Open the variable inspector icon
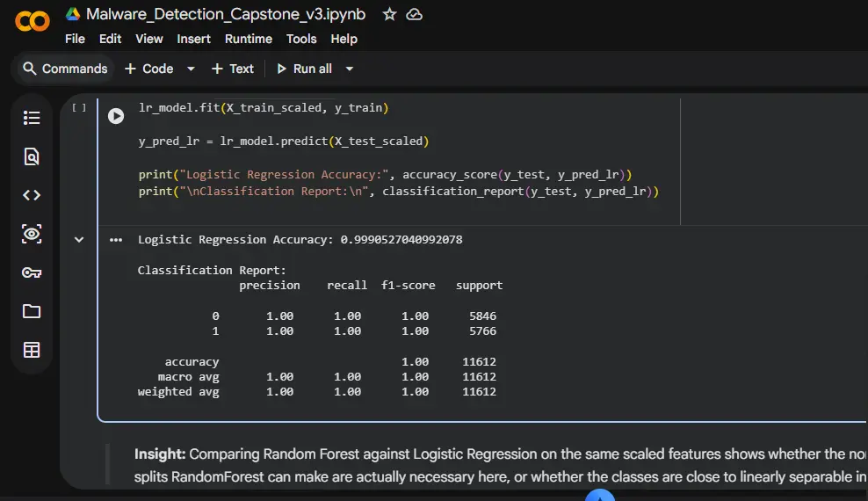This screenshot has height=501, width=868. pyautogui.click(x=32, y=234)
